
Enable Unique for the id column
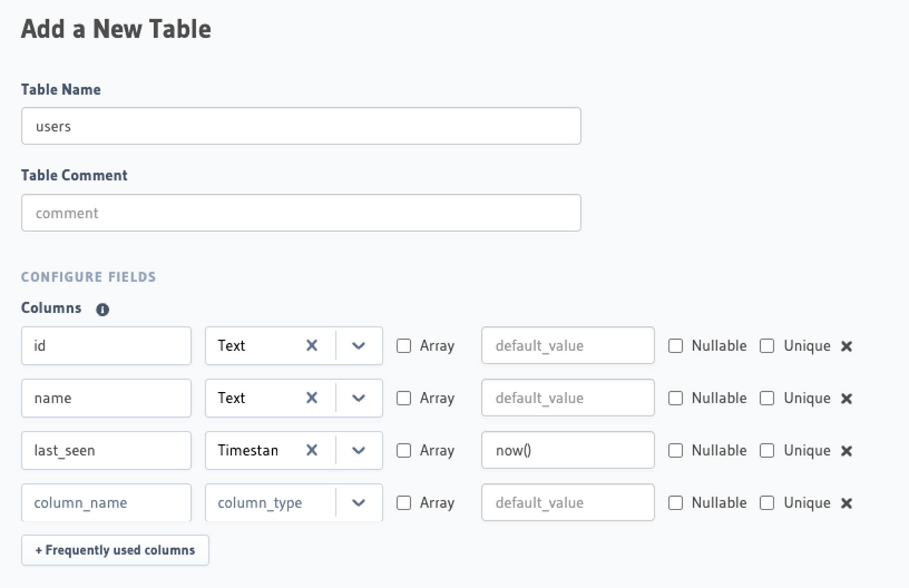click(x=767, y=346)
